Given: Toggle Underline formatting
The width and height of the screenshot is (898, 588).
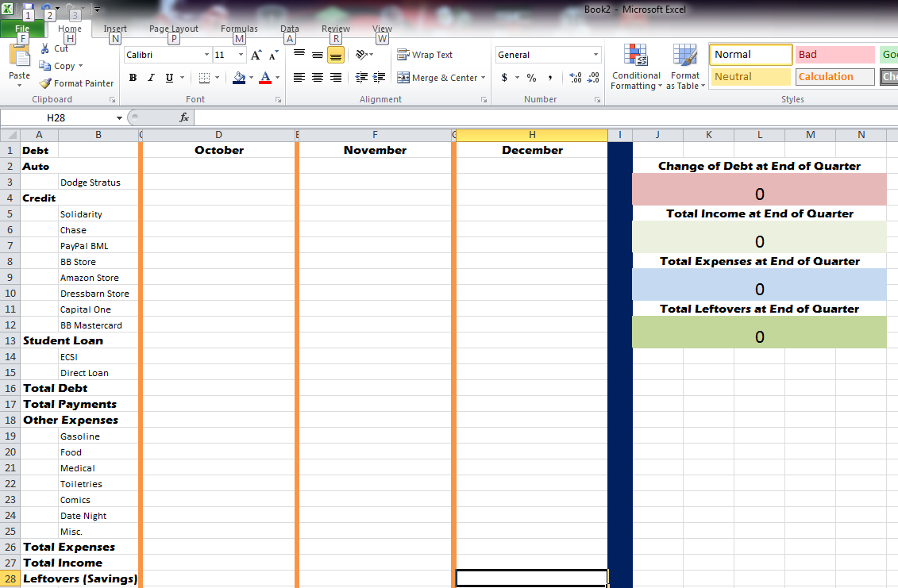Looking at the screenshot, I should click(170, 77).
